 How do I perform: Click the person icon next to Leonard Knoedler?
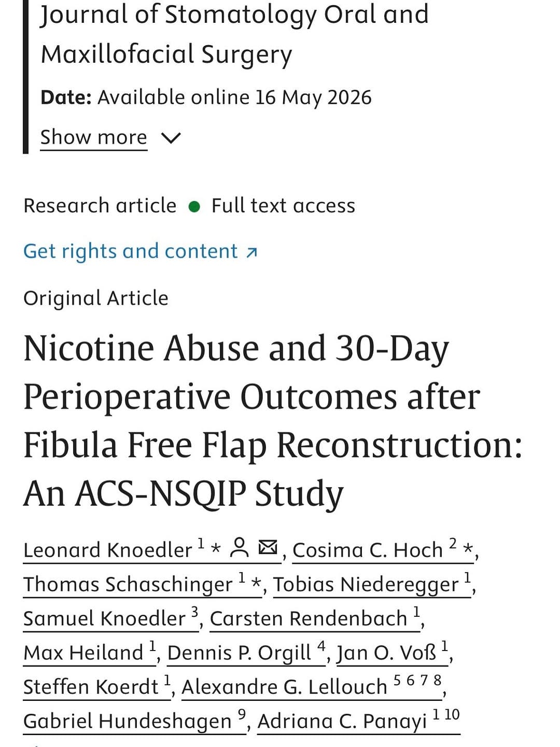click(x=239, y=548)
